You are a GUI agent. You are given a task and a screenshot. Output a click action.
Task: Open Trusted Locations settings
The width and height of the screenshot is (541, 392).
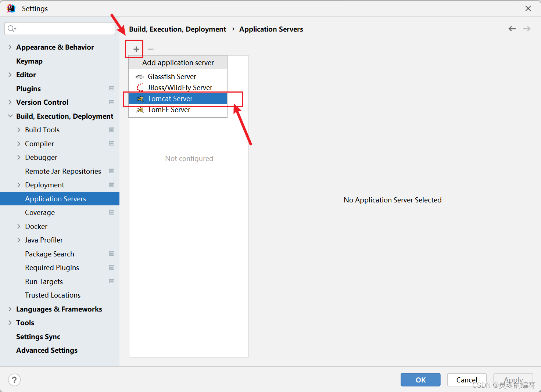pyautogui.click(x=53, y=295)
